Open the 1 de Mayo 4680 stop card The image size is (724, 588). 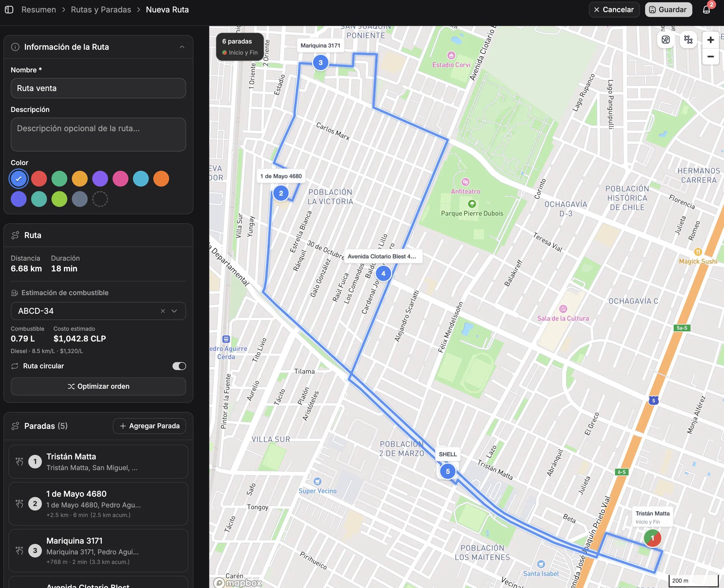[98, 503]
